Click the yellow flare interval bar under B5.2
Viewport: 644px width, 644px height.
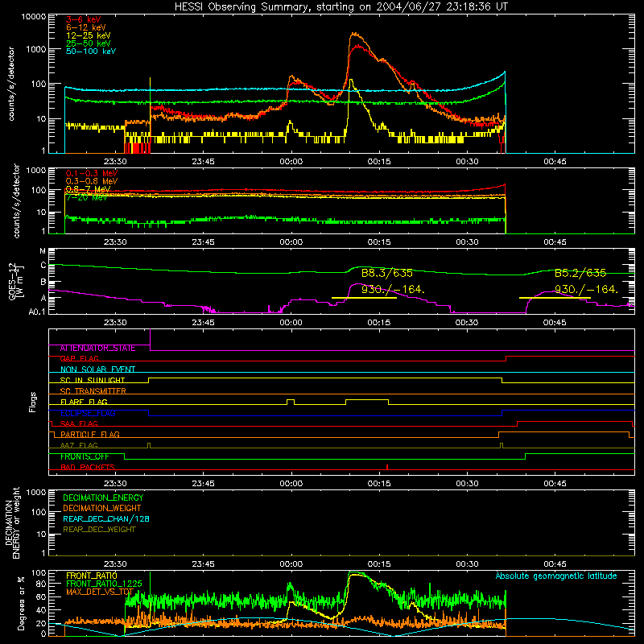[555, 298]
